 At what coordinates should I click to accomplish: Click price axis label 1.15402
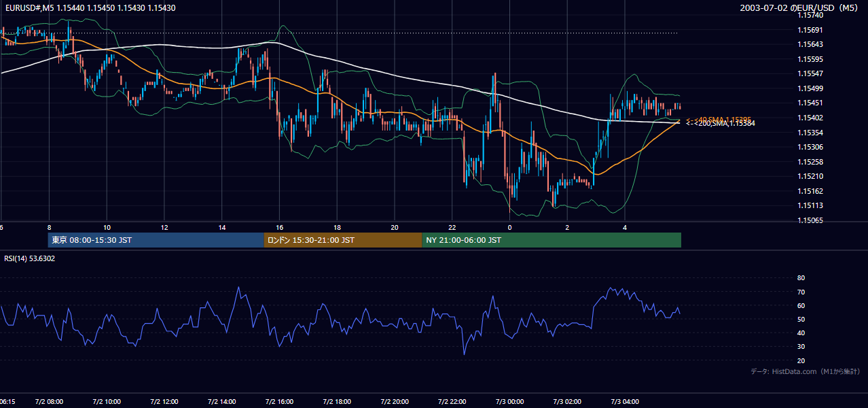tap(810, 118)
